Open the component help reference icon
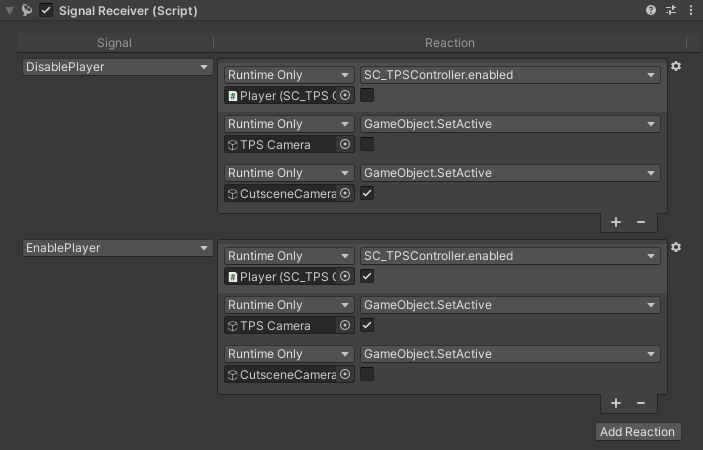The image size is (703, 450). click(652, 10)
